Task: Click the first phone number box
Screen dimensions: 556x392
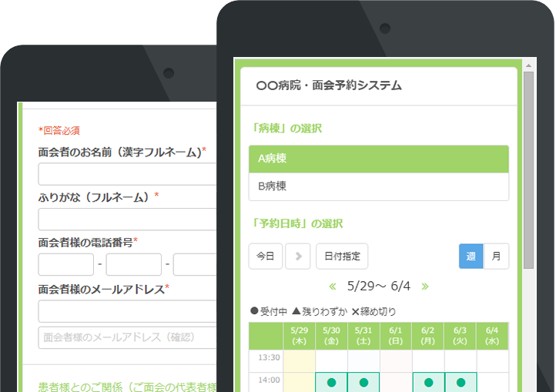Action: [65, 265]
